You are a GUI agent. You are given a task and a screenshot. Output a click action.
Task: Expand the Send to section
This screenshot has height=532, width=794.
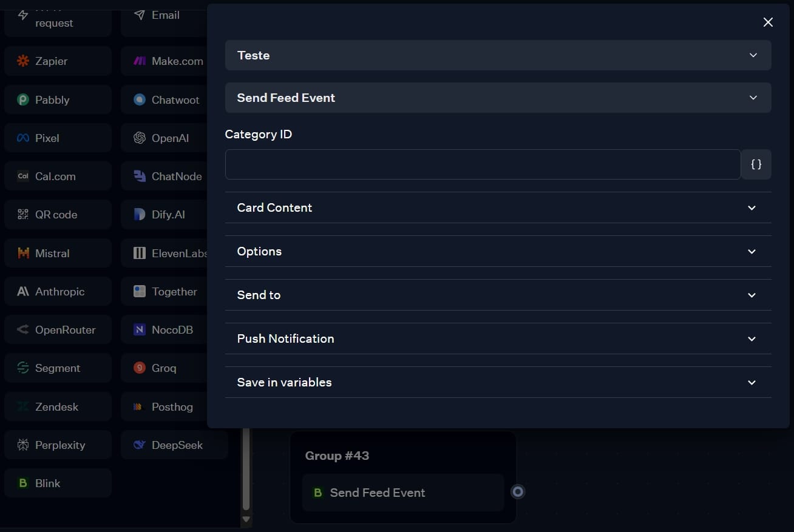pyautogui.click(x=498, y=295)
